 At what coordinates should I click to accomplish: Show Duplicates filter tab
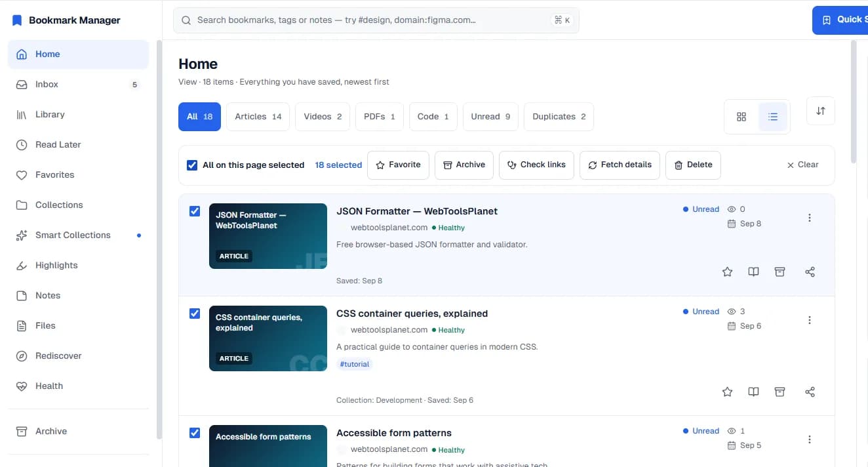(559, 117)
